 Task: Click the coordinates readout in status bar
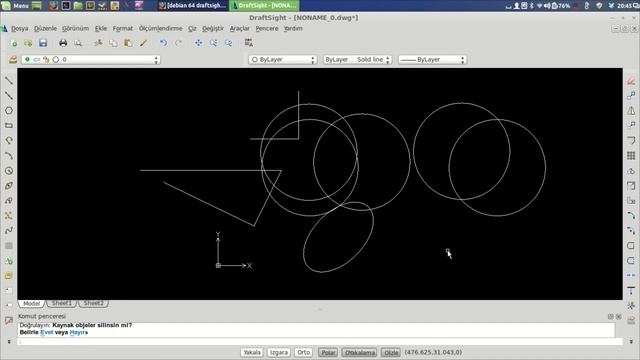pyautogui.click(x=433, y=352)
